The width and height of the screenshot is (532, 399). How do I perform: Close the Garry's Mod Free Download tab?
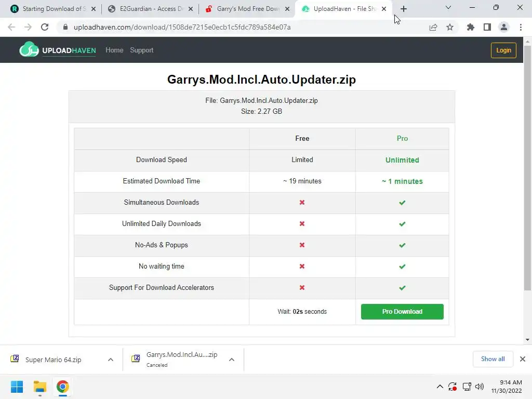(287, 9)
